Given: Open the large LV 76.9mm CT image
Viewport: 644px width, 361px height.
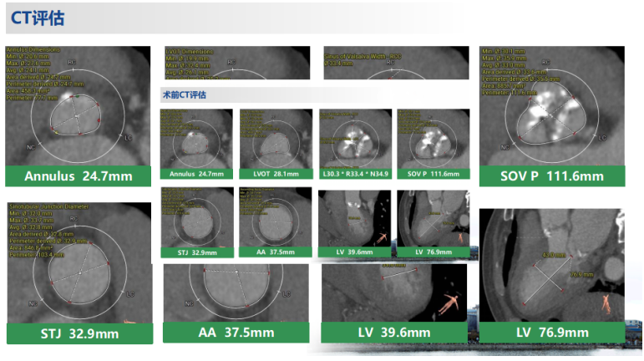Looking at the screenshot, I should click(x=552, y=265).
